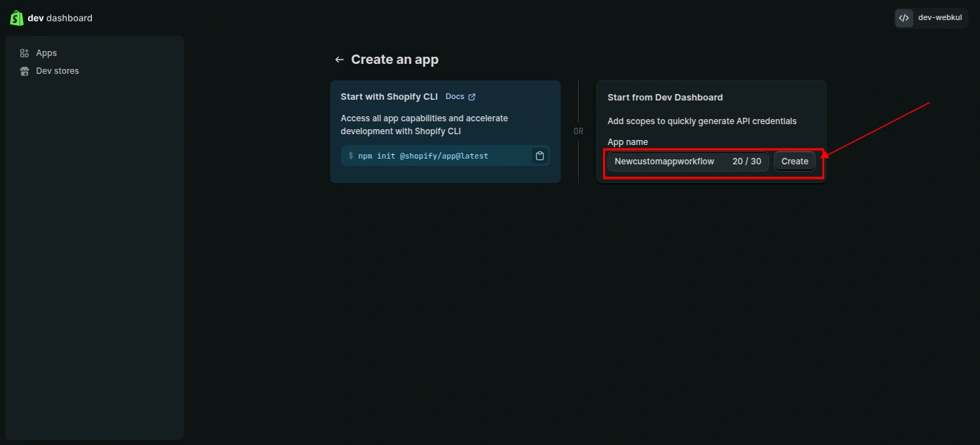Click the Apps grid icon in sidebar

pyautogui.click(x=24, y=53)
